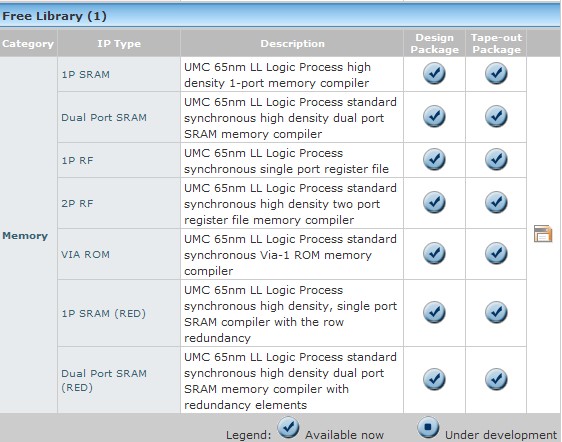
Task: Click the Under development legend icon
Action: [x=428, y=427]
